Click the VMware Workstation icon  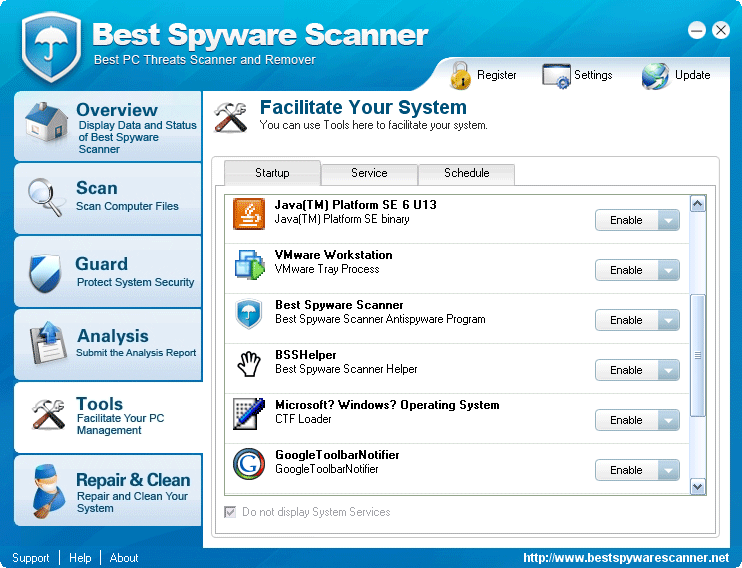249,264
